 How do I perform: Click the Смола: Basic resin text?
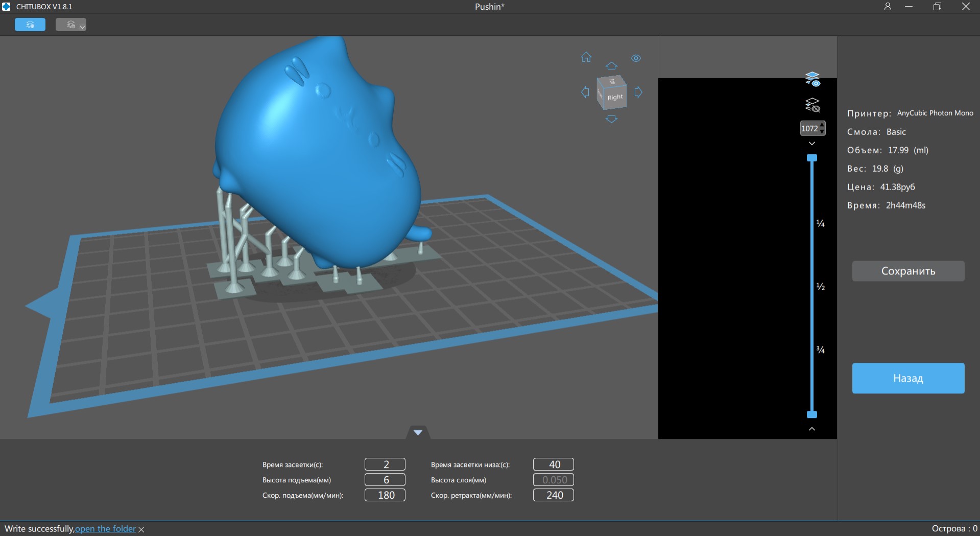[x=876, y=132]
